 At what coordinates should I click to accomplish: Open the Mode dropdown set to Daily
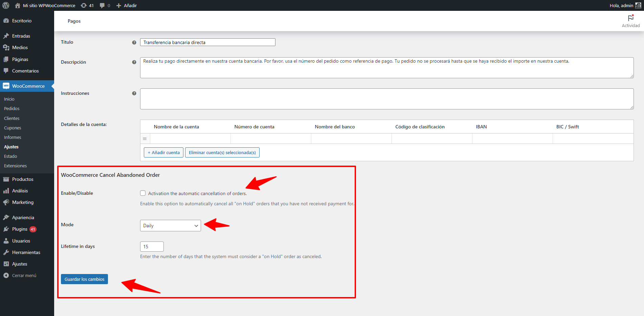tap(171, 226)
